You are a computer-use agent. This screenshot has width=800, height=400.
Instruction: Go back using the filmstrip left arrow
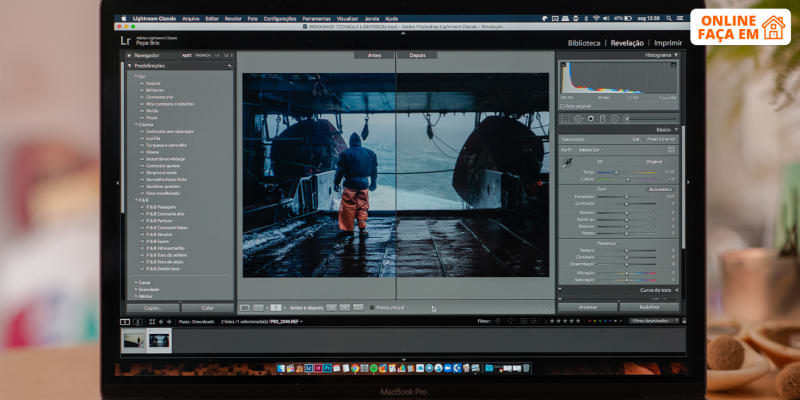tap(161, 321)
